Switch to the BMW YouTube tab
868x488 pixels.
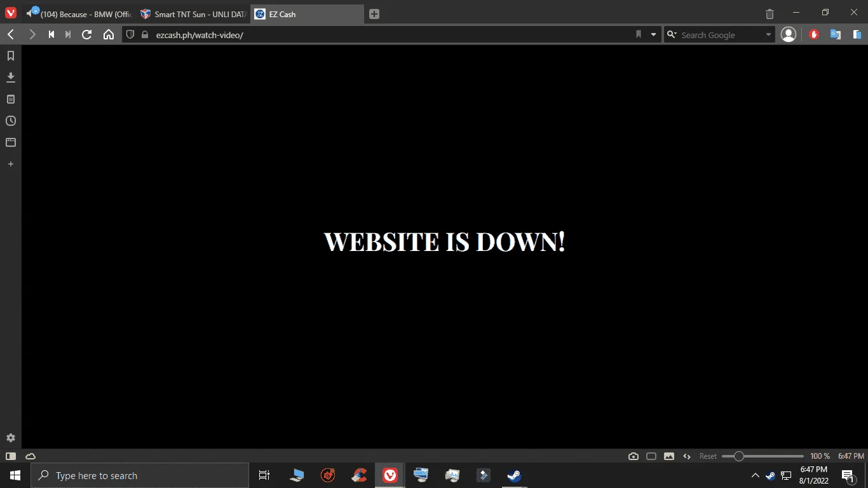click(x=78, y=14)
